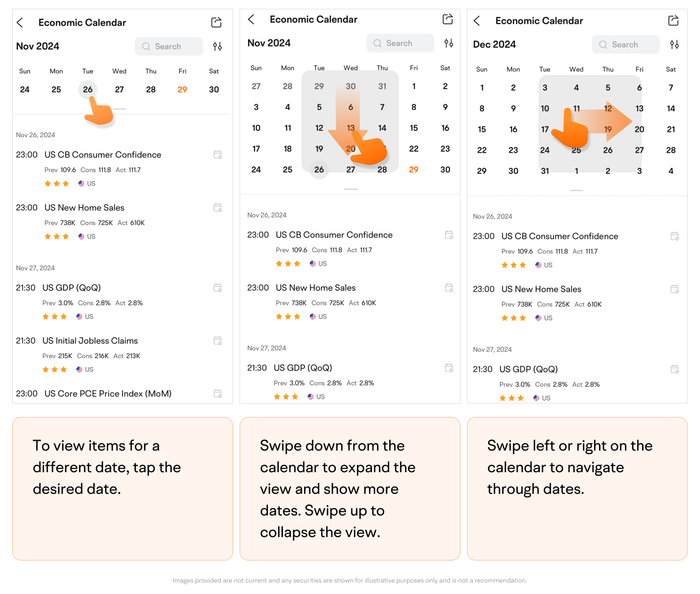Select date 29 highlighted orange in left week row
Image resolution: width=700 pixels, height=594 pixels.
(182, 90)
